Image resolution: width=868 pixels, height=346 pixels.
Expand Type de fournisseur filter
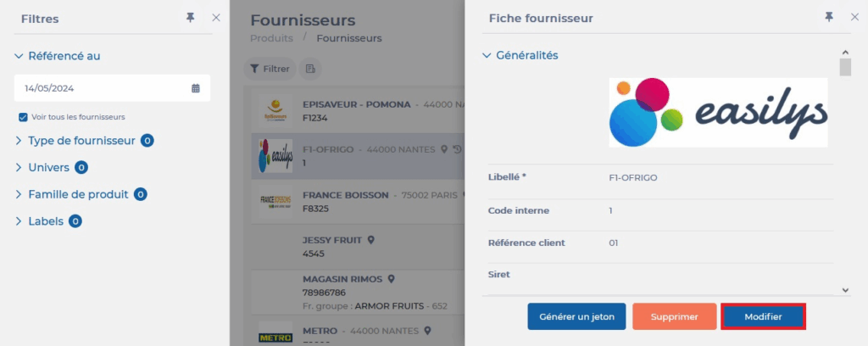pos(19,141)
